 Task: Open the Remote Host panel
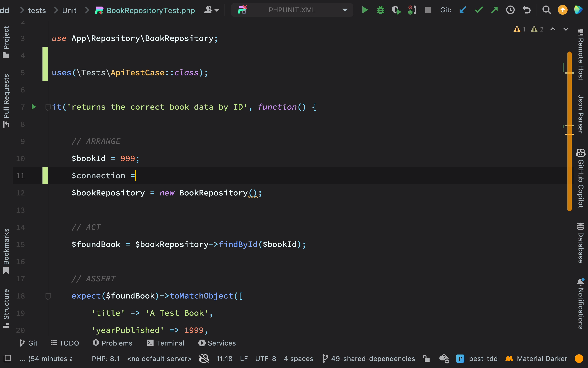coord(581,55)
